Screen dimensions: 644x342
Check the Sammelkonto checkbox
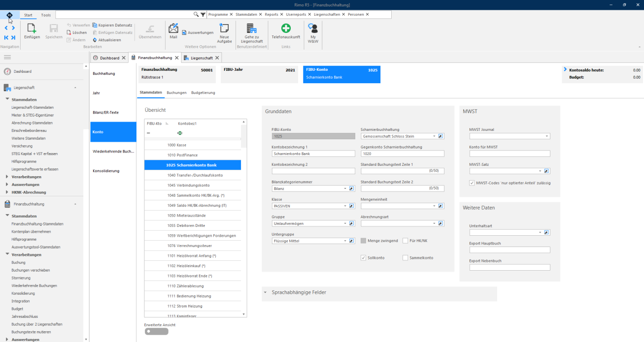(x=406, y=257)
